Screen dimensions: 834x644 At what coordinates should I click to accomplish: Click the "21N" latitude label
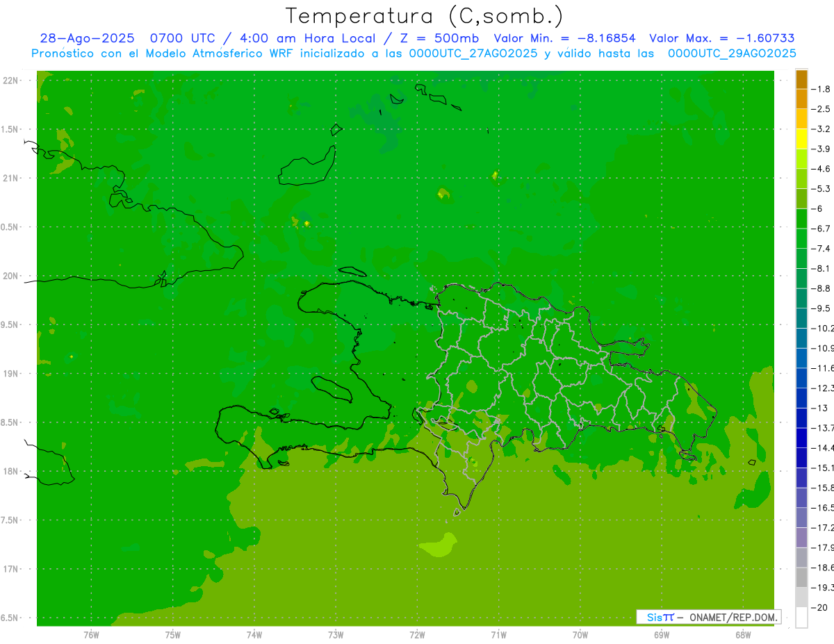pyautogui.click(x=12, y=178)
